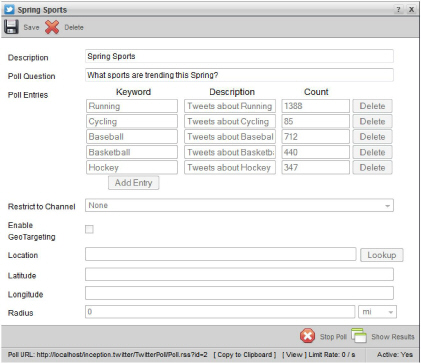Click the Hockey keyword field
The image size is (421, 363).
132,168
